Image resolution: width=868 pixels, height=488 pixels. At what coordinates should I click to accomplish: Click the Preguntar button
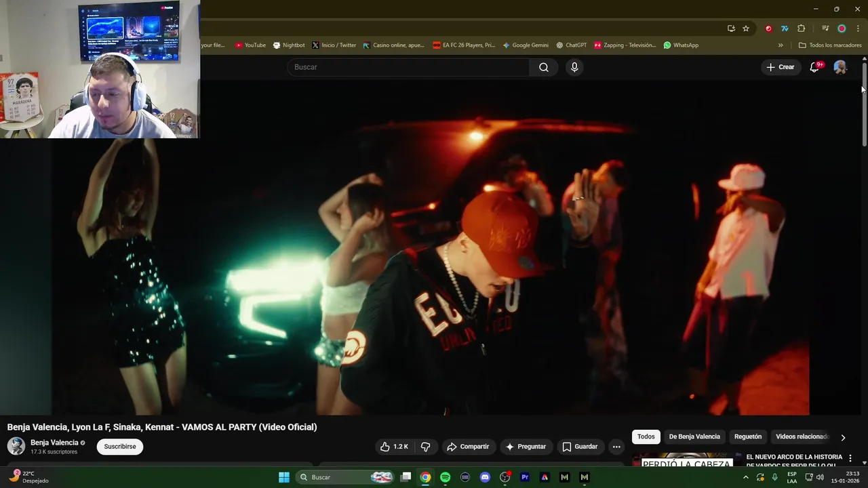pos(526,447)
